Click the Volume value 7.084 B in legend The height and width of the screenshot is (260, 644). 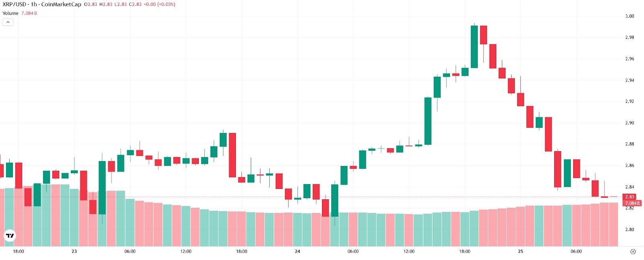pos(29,13)
